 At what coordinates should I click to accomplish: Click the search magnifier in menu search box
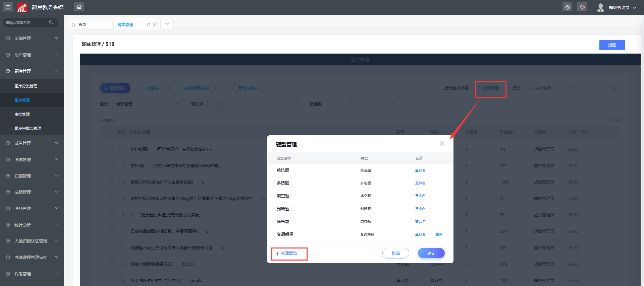(51, 22)
